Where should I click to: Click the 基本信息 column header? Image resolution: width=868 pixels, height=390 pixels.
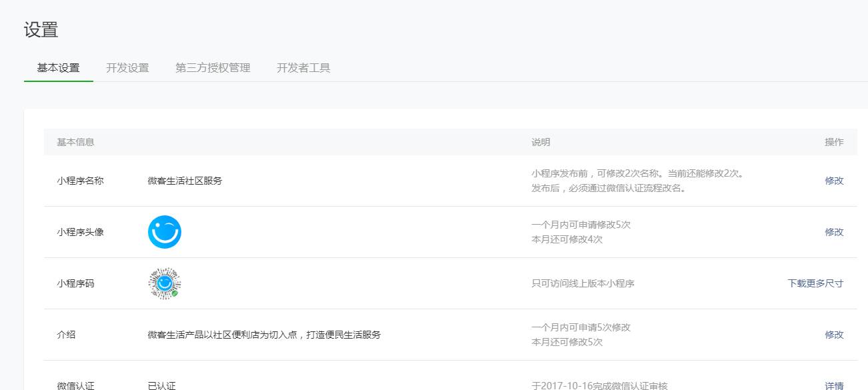(75, 142)
